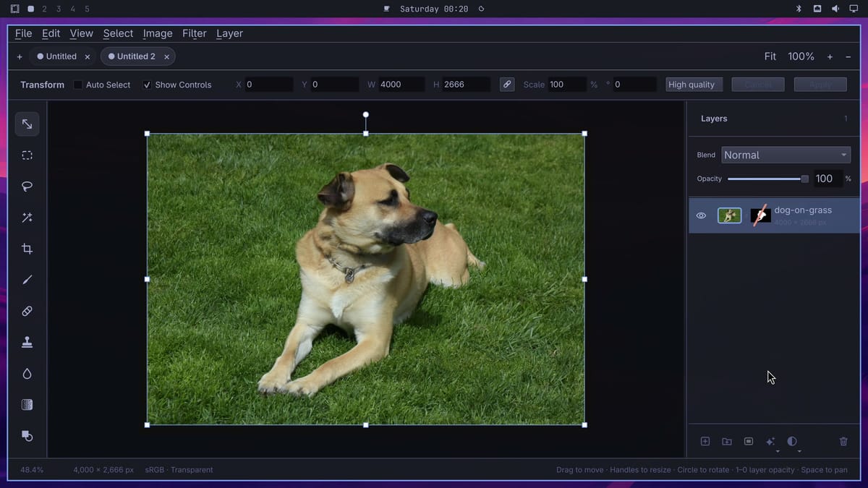Click the Apply transform button
This screenshot has width=868, height=488.
tap(820, 85)
